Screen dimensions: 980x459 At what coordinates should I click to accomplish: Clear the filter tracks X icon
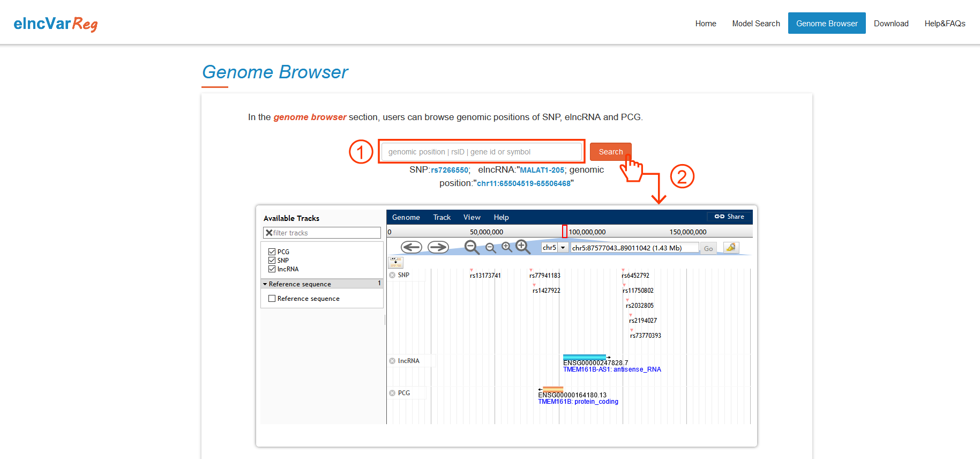pos(269,233)
